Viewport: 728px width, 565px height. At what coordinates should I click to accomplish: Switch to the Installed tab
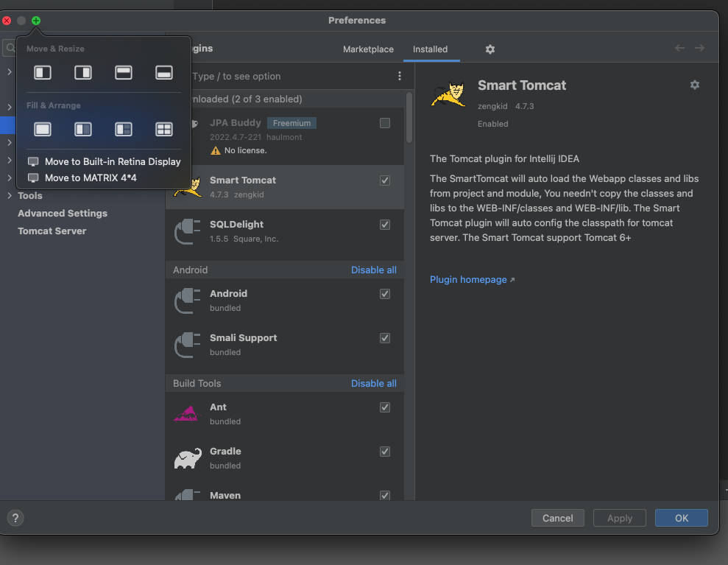tap(431, 49)
